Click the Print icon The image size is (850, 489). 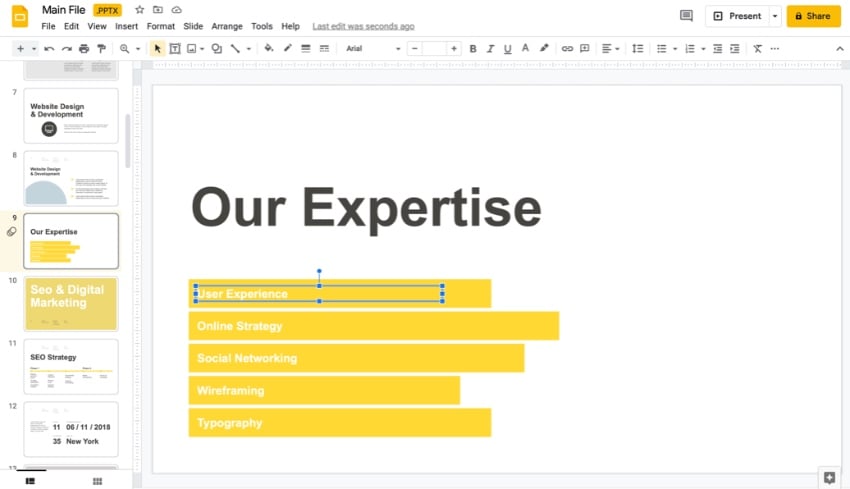pyautogui.click(x=84, y=48)
